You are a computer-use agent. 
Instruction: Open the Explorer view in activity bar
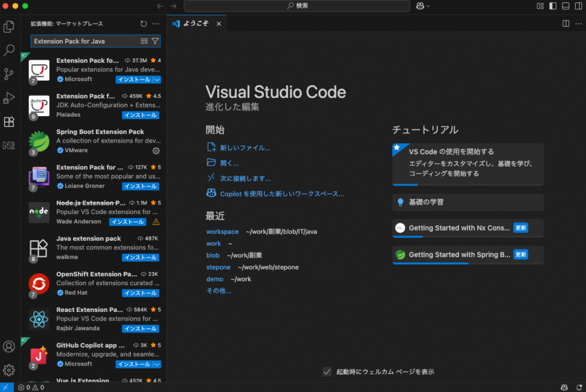point(9,26)
